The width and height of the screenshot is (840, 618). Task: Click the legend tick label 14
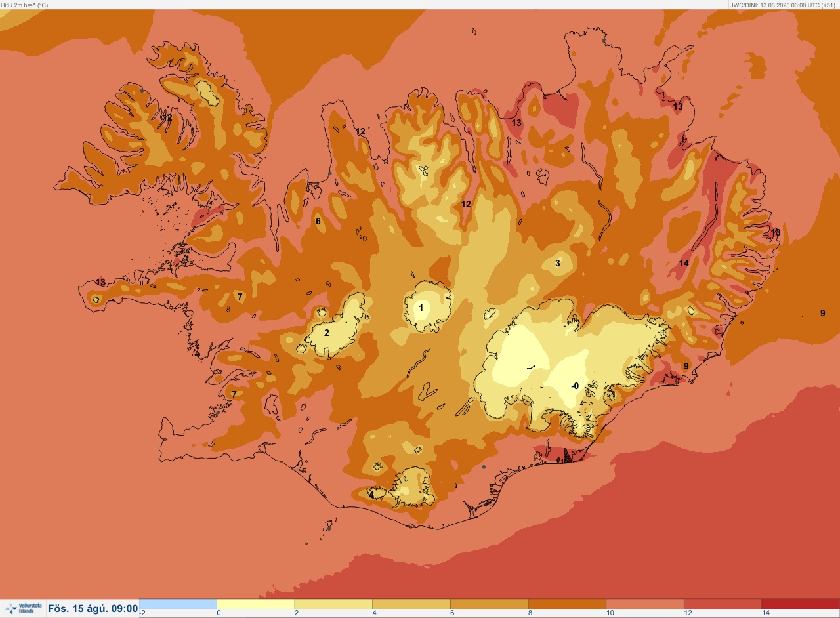[765, 613]
